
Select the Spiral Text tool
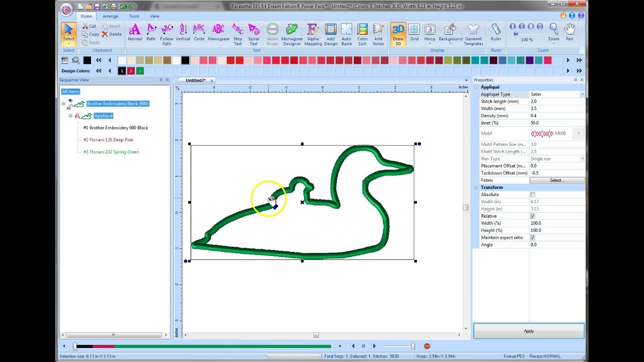[x=254, y=34]
